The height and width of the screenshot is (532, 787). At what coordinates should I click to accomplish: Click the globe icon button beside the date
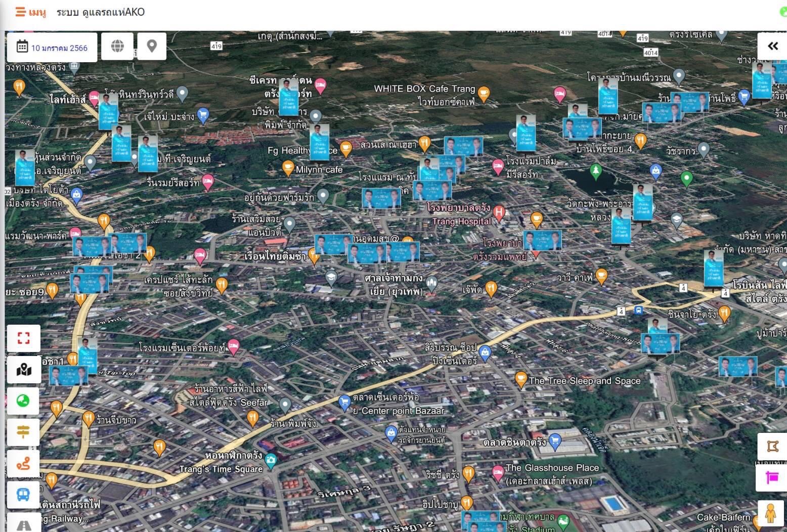(117, 47)
